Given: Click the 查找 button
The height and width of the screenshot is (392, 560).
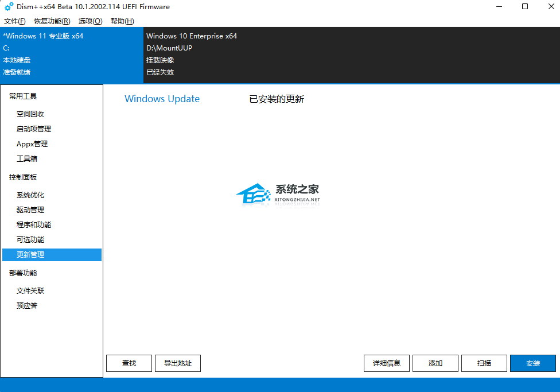Looking at the screenshot, I should point(129,363).
